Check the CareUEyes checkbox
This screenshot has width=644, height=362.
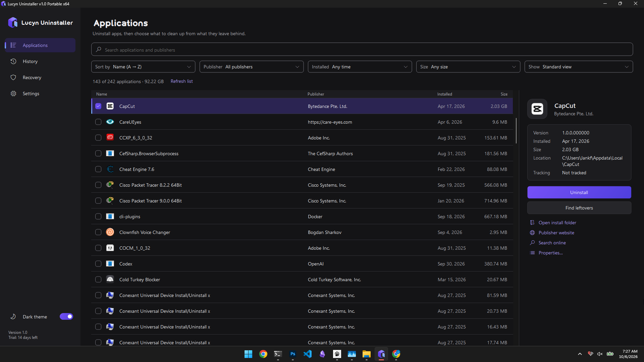98,122
